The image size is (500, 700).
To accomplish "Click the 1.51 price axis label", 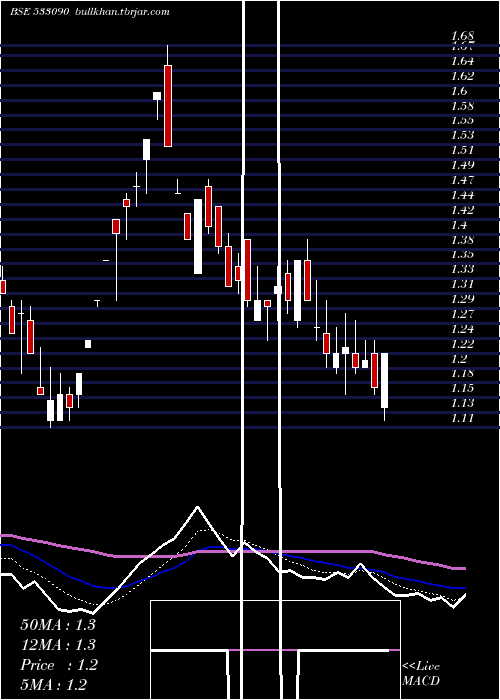I will [462, 150].
